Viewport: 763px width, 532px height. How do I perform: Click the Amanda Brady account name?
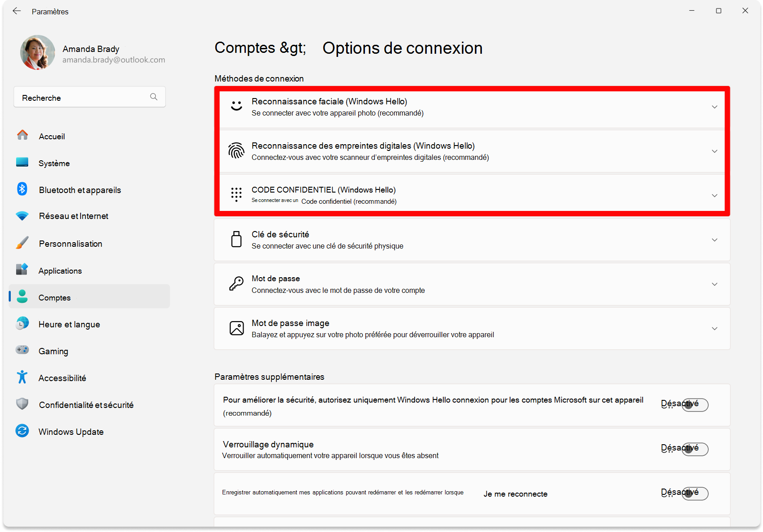click(91, 49)
